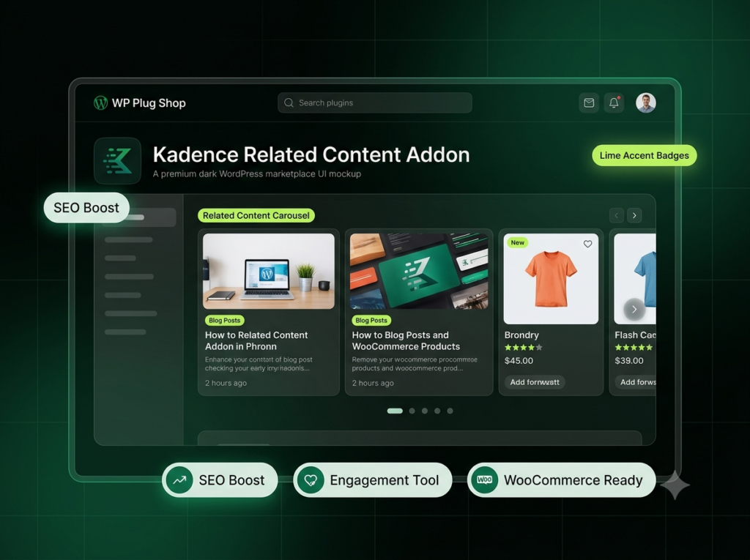Open the notifications bell

click(x=615, y=102)
